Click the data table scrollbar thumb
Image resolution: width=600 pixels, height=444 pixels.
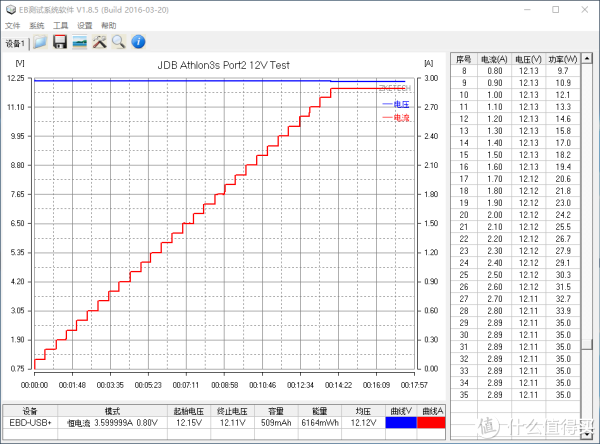tap(587, 344)
